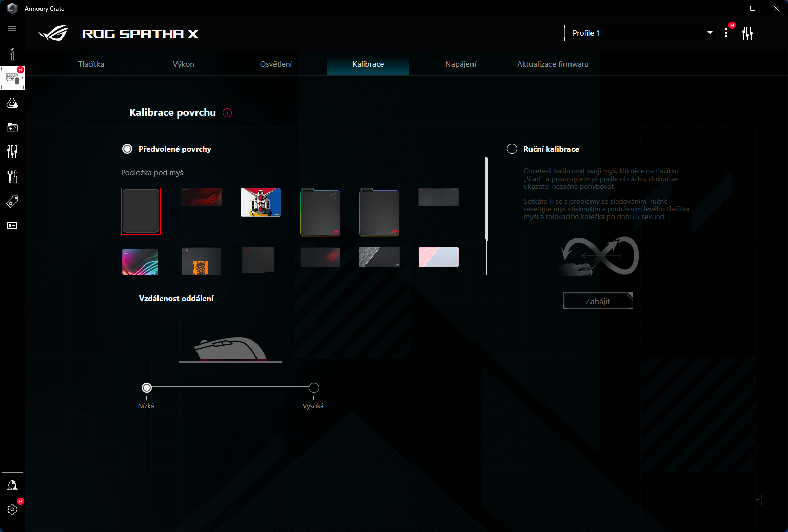Switch to the Výkon tab
788x532 pixels.
[184, 64]
